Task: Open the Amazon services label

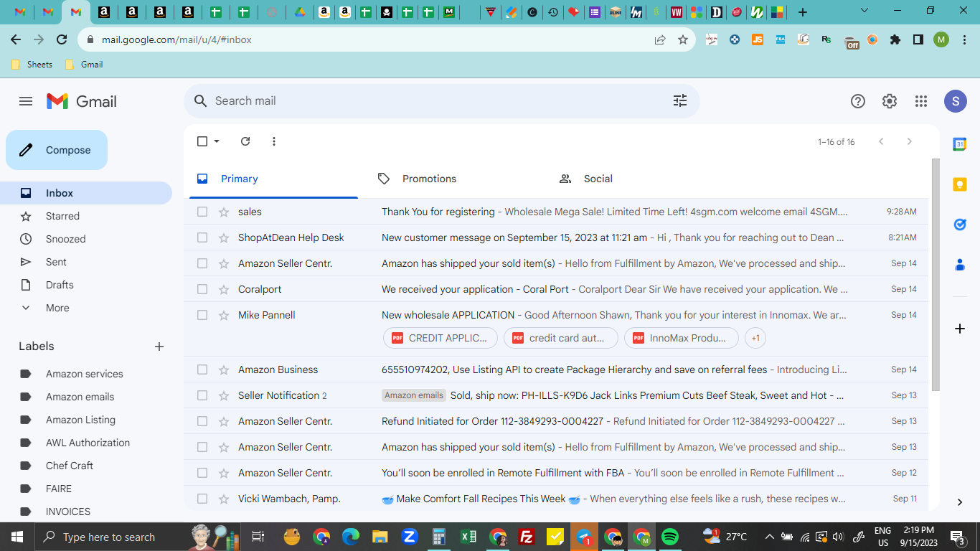Action: 86,374
